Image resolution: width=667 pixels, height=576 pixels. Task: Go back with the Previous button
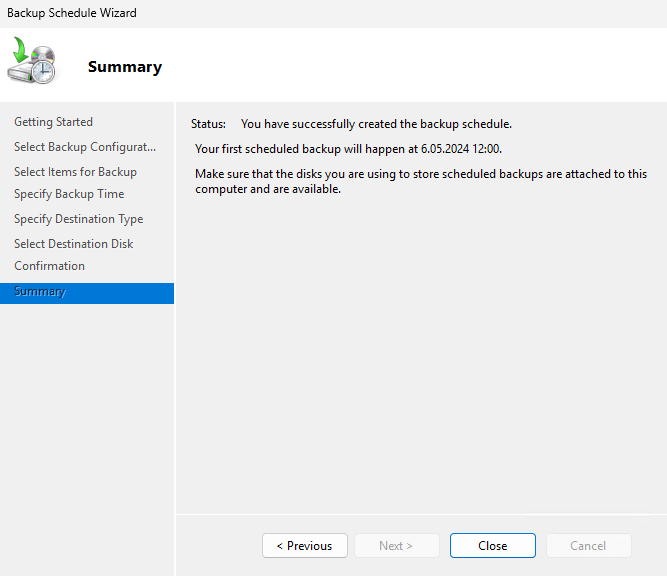[304, 545]
